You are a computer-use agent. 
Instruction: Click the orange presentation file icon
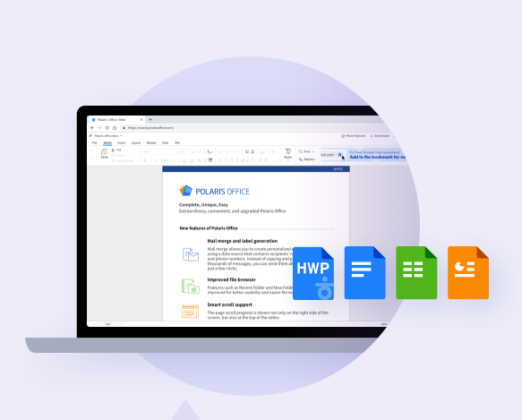coord(468,273)
